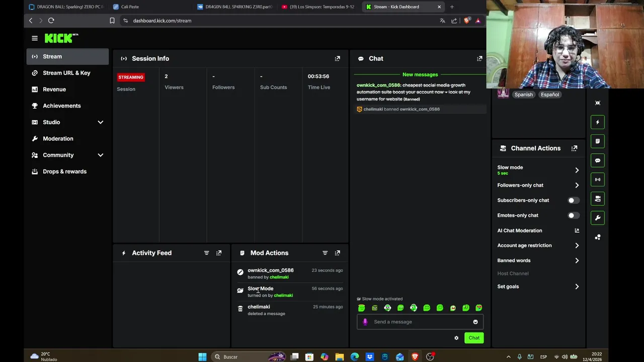Open AI Chat Moderation external link icon
This screenshot has height=362, width=644.
click(x=577, y=230)
